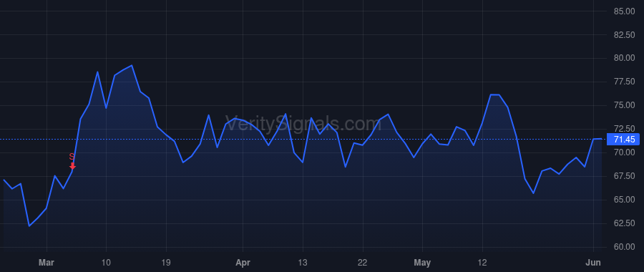Screen dimensions: 644x272
Task: Click the Jun date axis label
Action: click(x=593, y=263)
